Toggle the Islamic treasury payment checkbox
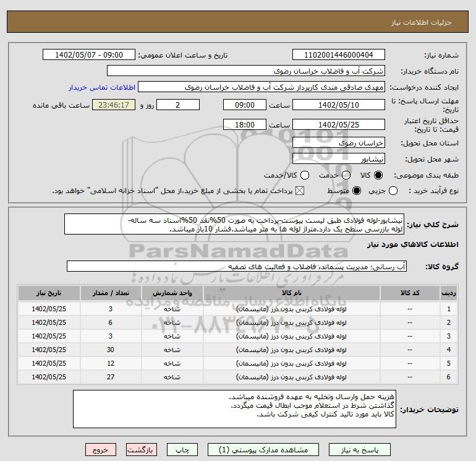The image size is (476, 461). 300,191
